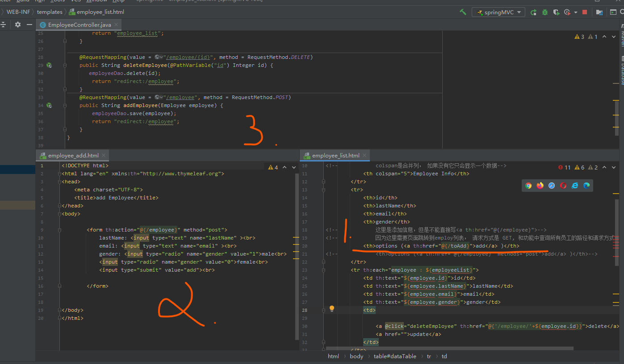
Task: Open the springMVC run configuration dropdown
Action: [498, 12]
